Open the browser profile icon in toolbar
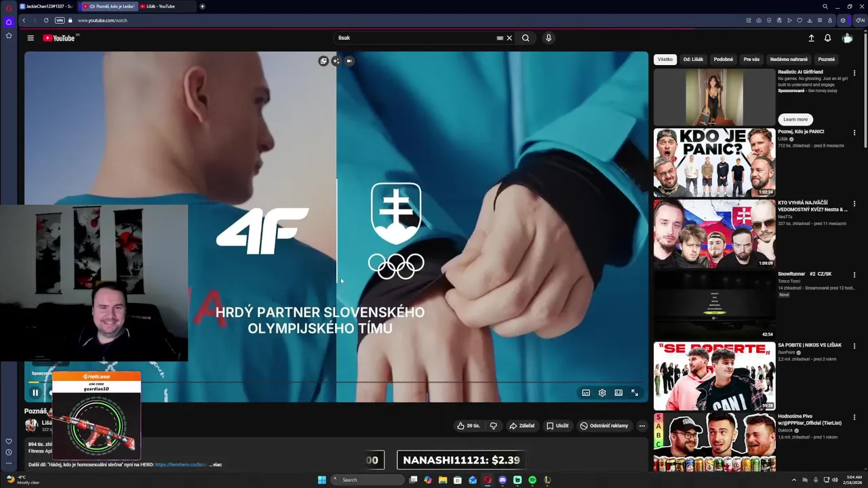This screenshot has height=488, width=868. click(x=829, y=20)
